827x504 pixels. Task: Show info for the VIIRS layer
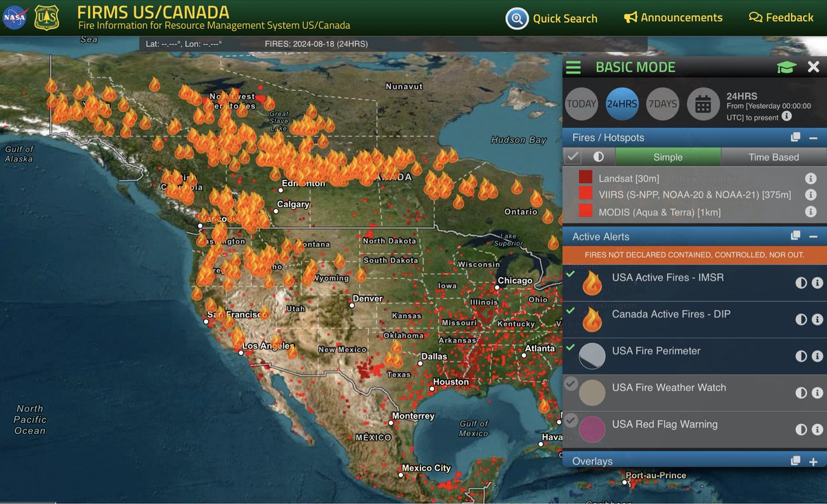[x=810, y=195]
